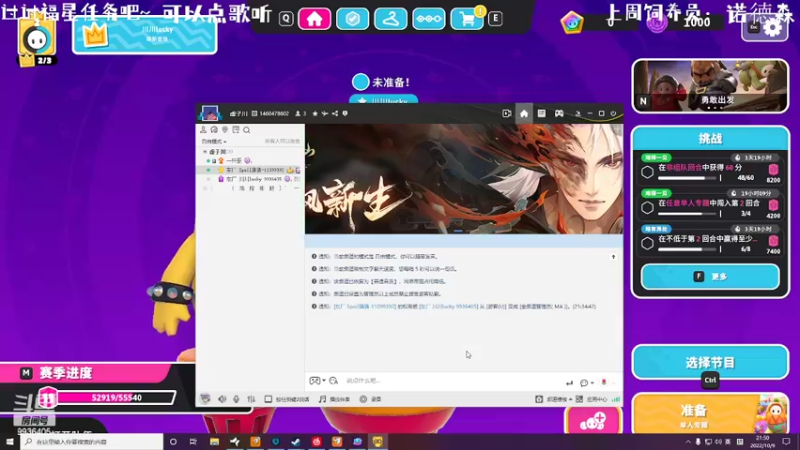The image size is (800, 450).
Task: Open the news list icon in YY header
Action: point(541,113)
